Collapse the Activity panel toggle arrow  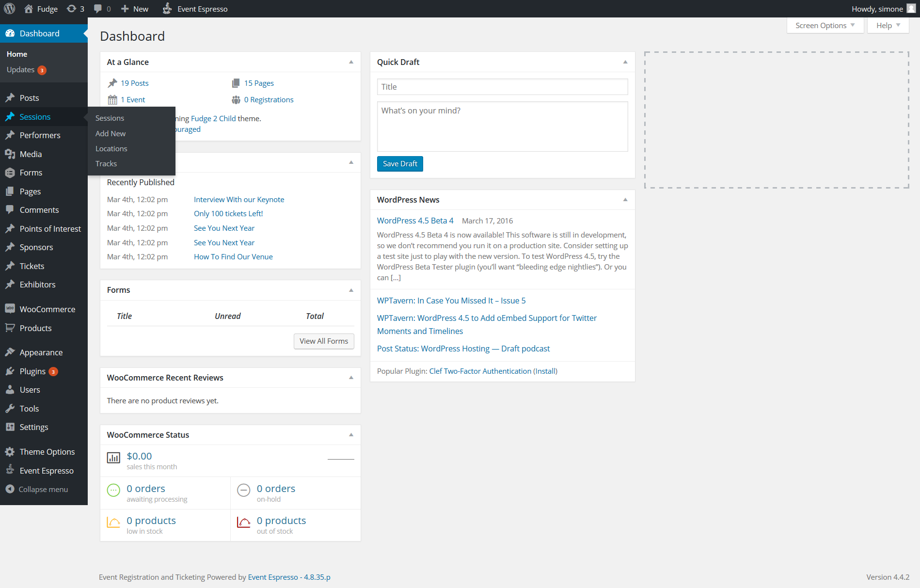click(351, 162)
